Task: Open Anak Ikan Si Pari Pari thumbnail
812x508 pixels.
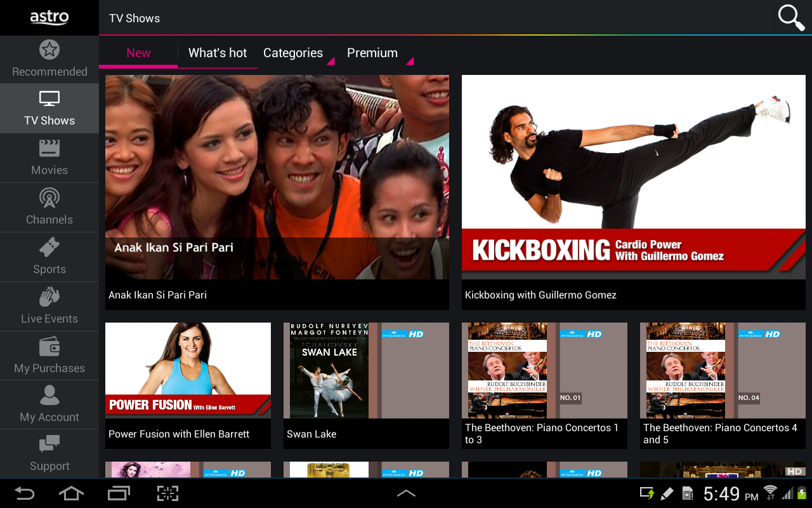Action: click(277, 177)
